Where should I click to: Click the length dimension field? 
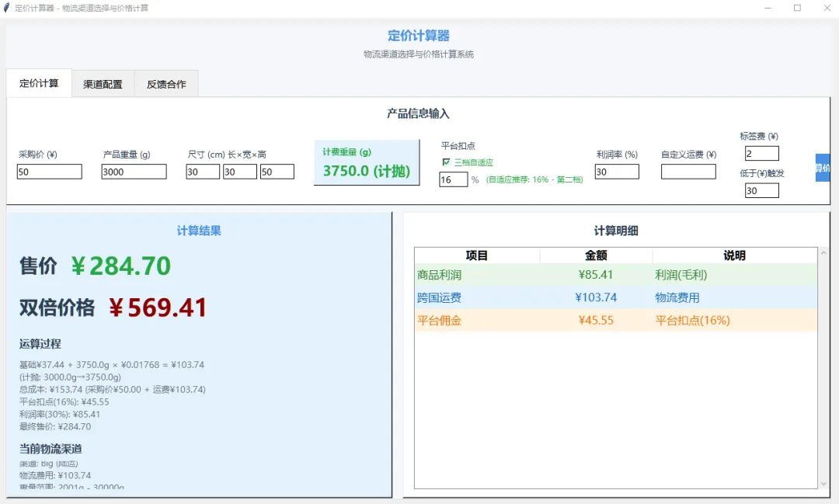203,172
